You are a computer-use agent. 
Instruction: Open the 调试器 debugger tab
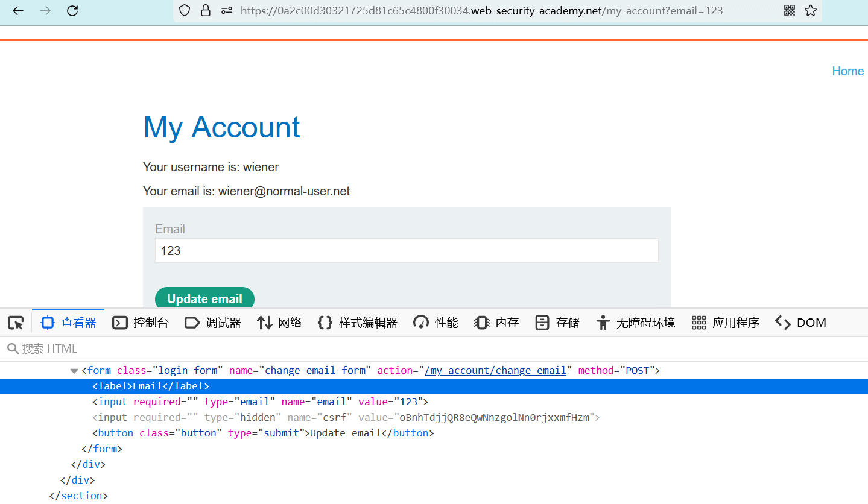pos(213,323)
